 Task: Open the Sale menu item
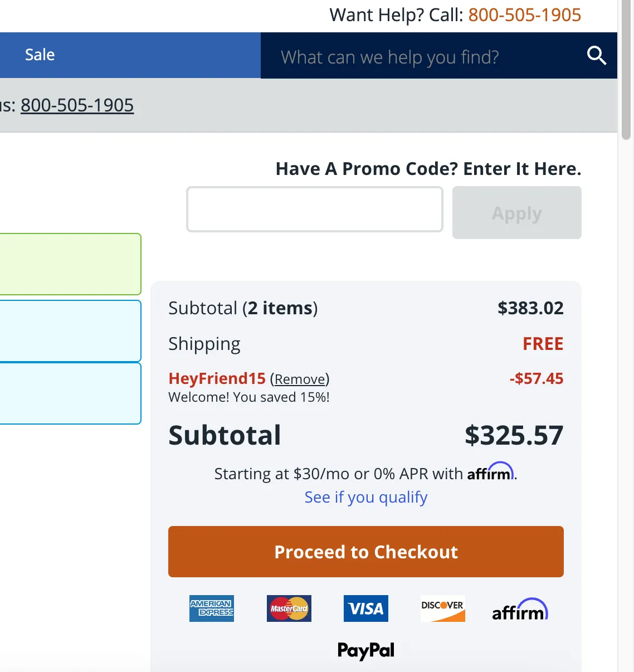coord(40,55)
